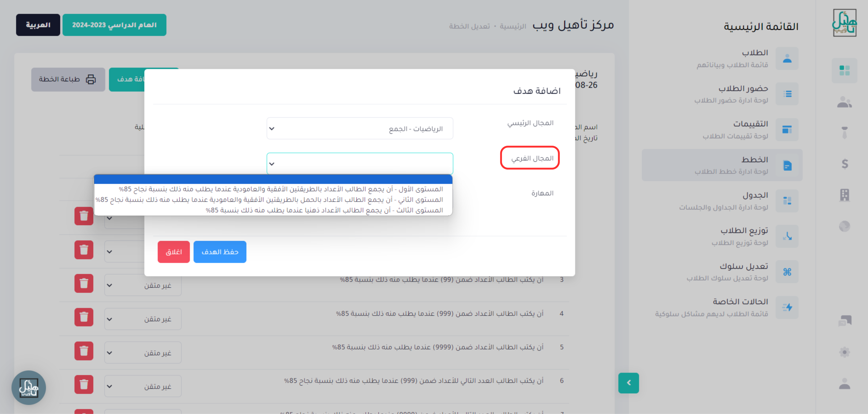Click the الجدول schedule icon
Screen dimensions: 868x414
click(787, 201)
